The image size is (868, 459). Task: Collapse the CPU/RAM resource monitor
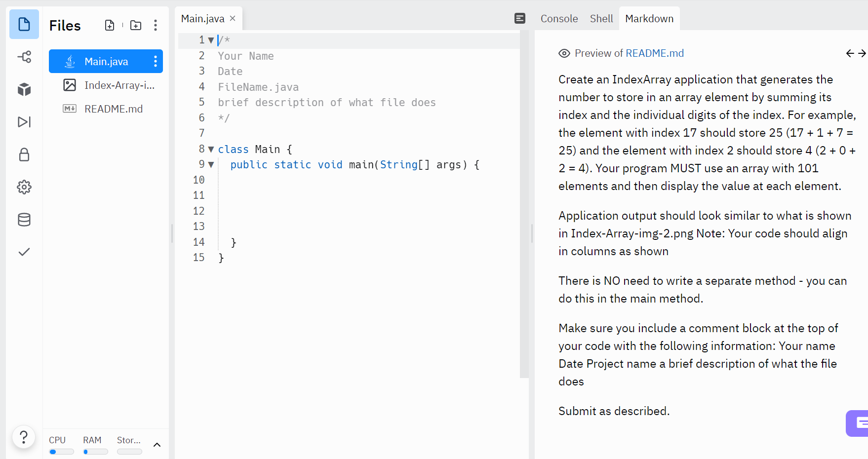157,445
